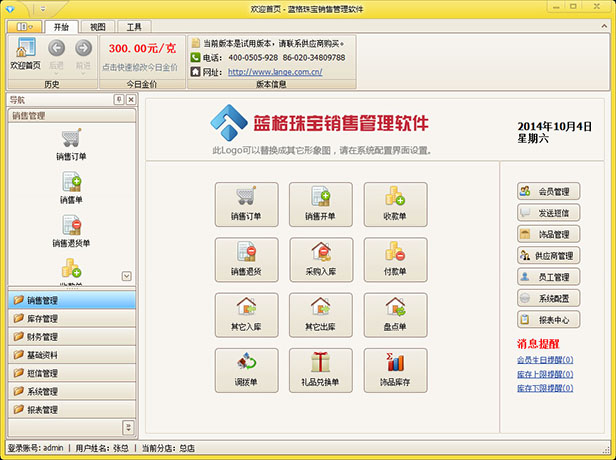
Task: Open 销售退货 tile
Action: 246,260
